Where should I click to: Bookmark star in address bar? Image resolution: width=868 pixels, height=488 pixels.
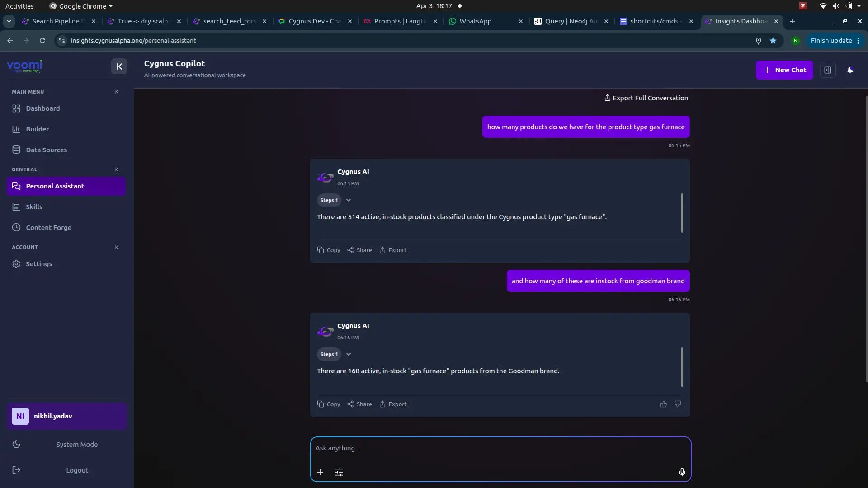click(x=773, y=41)
